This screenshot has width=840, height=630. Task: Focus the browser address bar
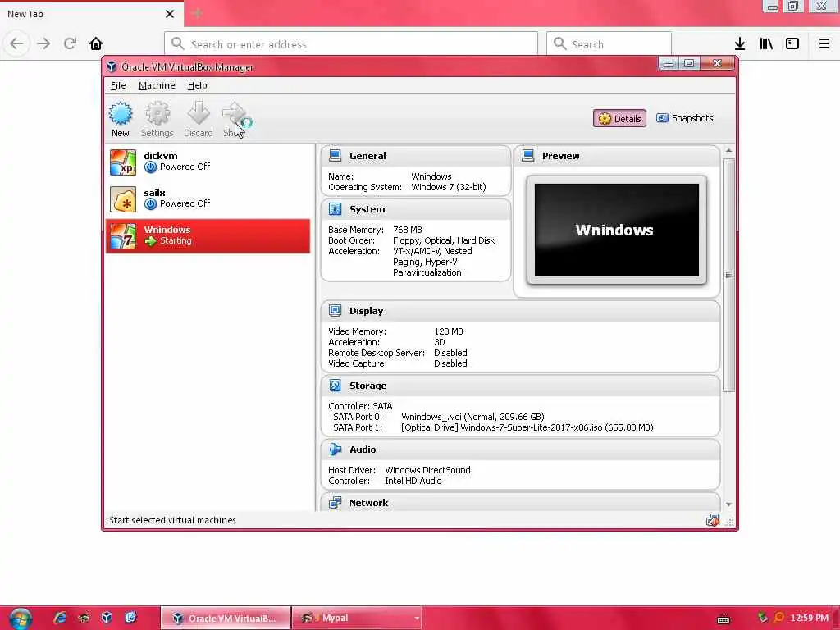click(x=351, y=44)
